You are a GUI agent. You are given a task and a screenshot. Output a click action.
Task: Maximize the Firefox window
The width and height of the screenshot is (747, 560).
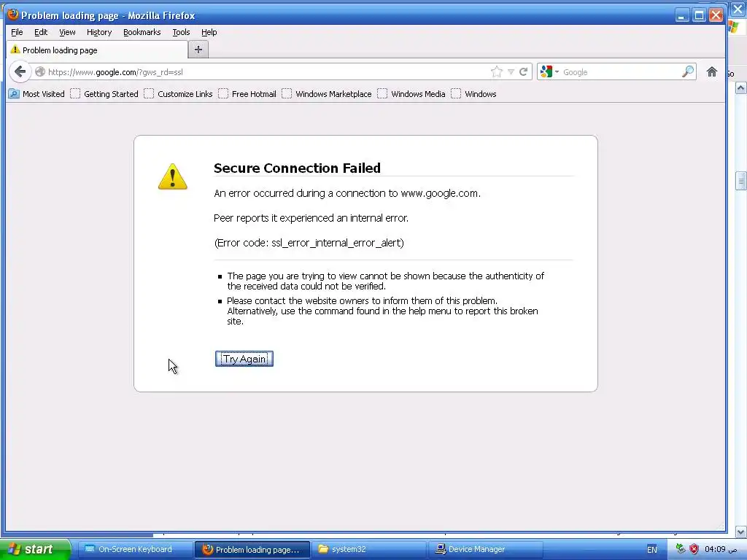[x=699, y=15]
